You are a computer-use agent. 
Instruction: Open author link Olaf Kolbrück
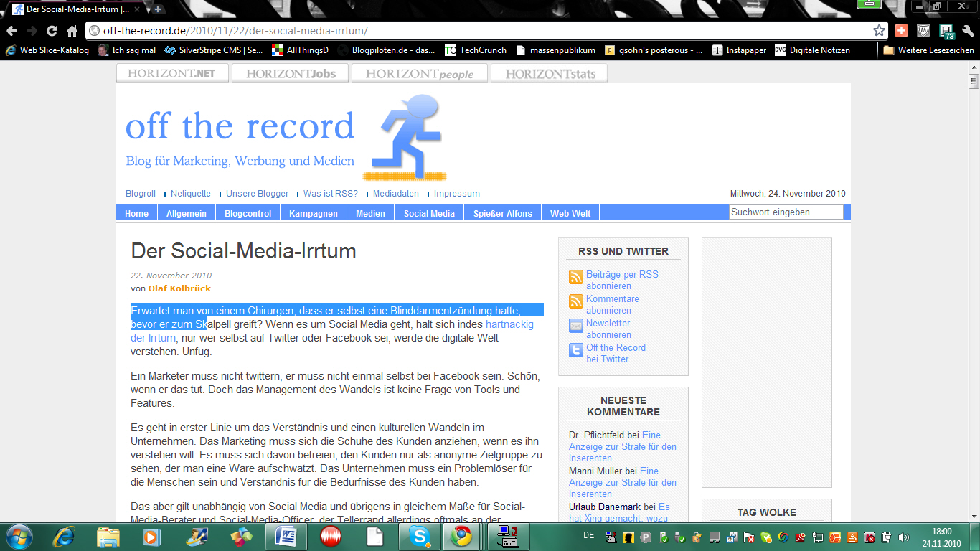tap(179, 288)
